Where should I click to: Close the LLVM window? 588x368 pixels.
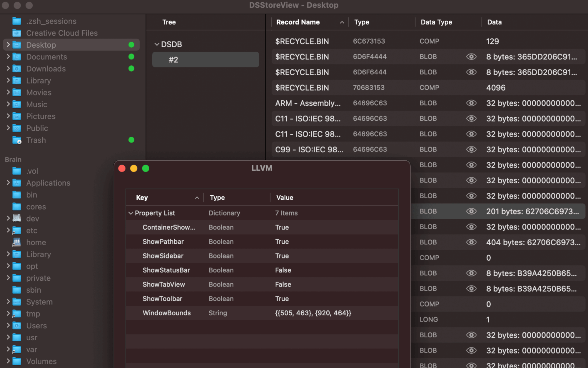pos(122,168)
